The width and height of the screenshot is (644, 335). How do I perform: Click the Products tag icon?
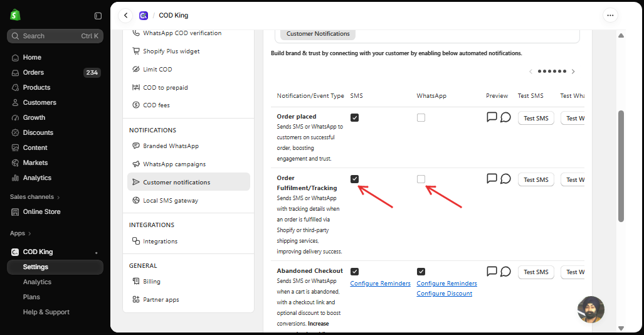pos(15,88)
